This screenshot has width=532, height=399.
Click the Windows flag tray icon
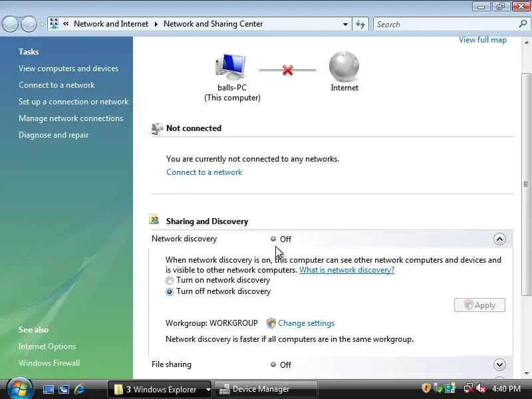pyautogui.click(x=450, y=388)
